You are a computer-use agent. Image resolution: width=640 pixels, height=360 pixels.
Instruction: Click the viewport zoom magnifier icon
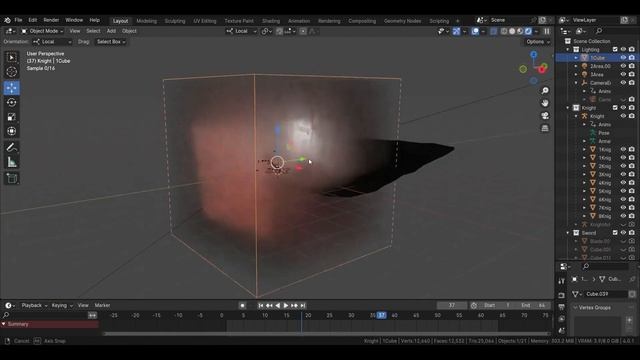pyautogui.click(x=545, y=91)
